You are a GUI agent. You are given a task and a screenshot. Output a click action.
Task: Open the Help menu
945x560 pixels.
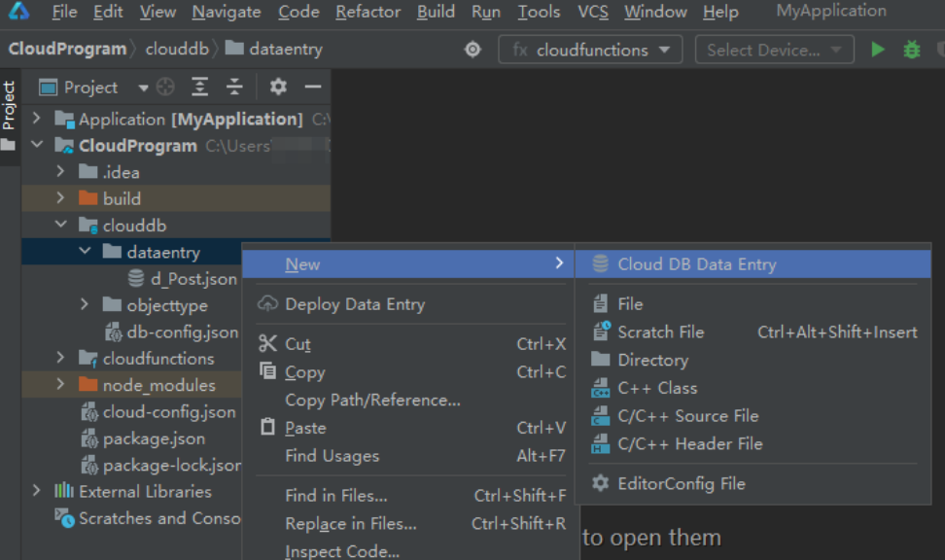click(x=720, y=12)
